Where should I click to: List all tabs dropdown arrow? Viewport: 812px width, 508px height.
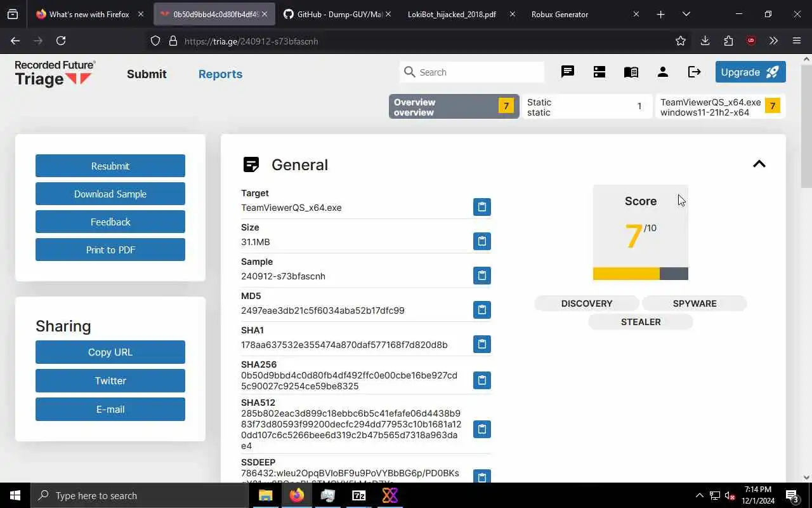click(686, 14)
